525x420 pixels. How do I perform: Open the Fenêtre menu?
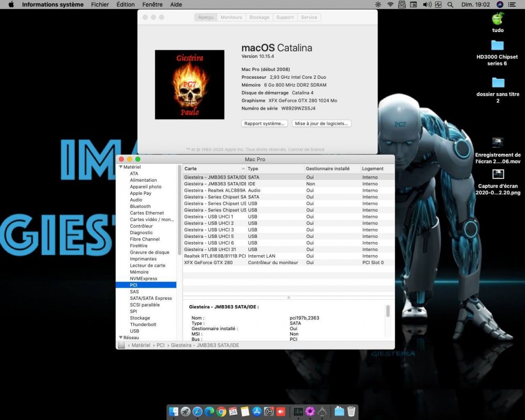[x=152, y=4]
